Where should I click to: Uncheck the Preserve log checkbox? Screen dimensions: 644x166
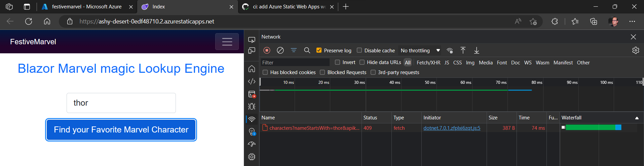tap(319, 50)
